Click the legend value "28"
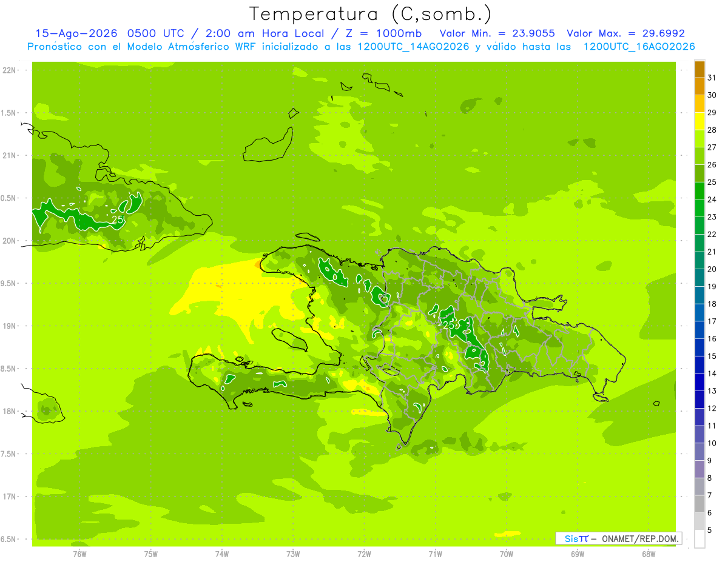 pos(712,130)
